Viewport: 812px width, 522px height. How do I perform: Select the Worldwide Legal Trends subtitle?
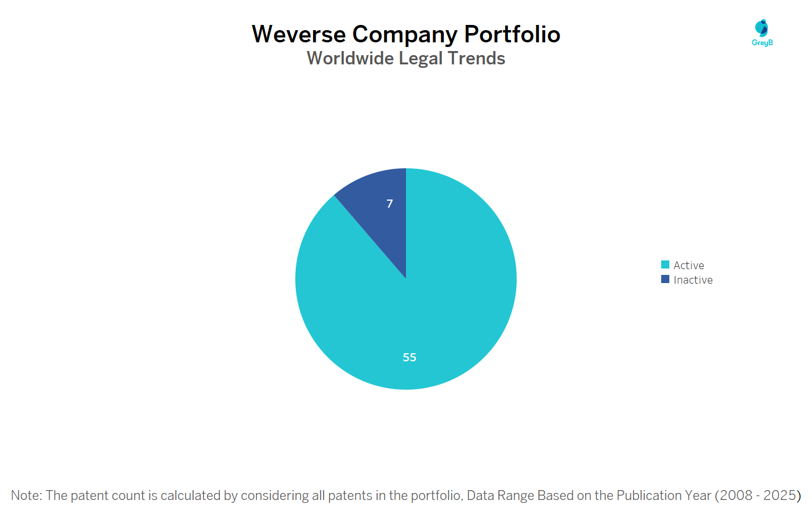(x=406, y=59)
